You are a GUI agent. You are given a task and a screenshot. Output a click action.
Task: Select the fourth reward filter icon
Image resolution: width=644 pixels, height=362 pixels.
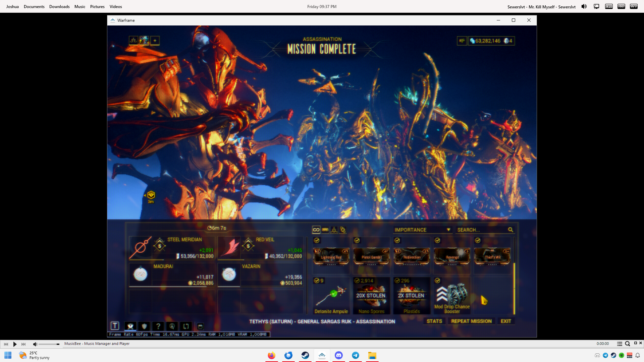tap(343, 230)
